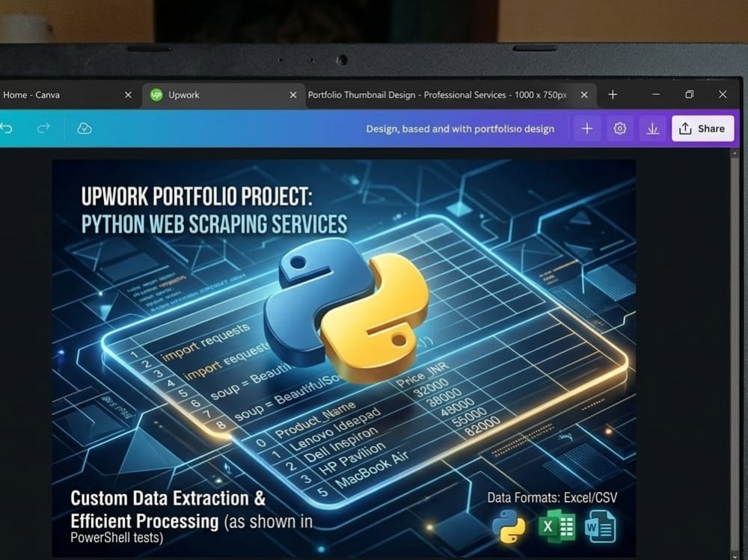Select 'Custom Data Extraction &' text

point(168,499)
